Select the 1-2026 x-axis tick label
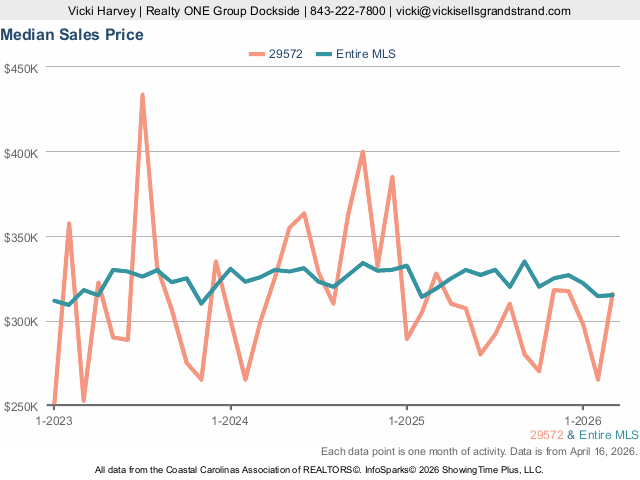Screen dimensions: 640x480 583,421
